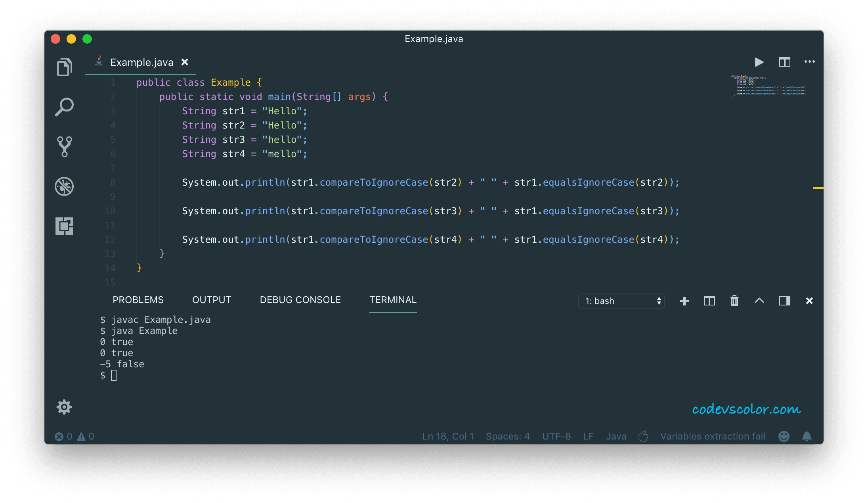868x503 pixels.
Task: Toggle panel position to the side
Action: pos(784,301)
